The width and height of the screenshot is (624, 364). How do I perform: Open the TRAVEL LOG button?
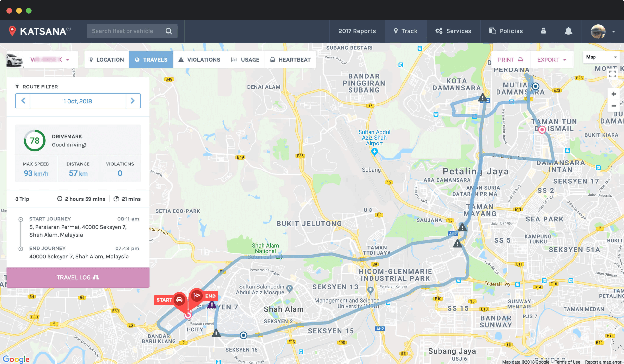pos(78,277)
